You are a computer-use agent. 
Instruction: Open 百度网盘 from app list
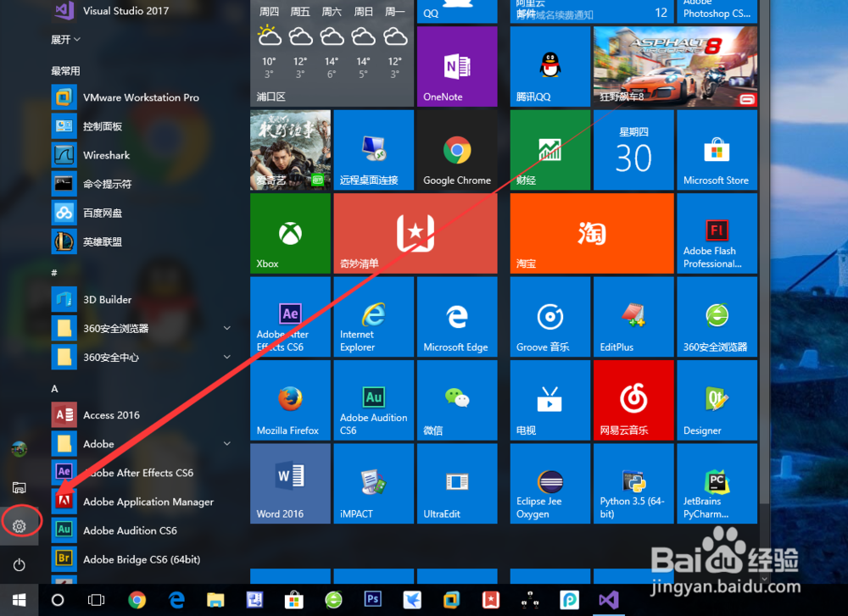click(x=142, y=213)
